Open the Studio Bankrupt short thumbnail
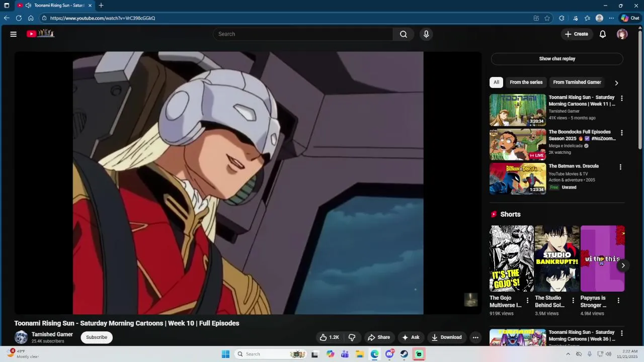644x362 pixels. tap(557, 258)
